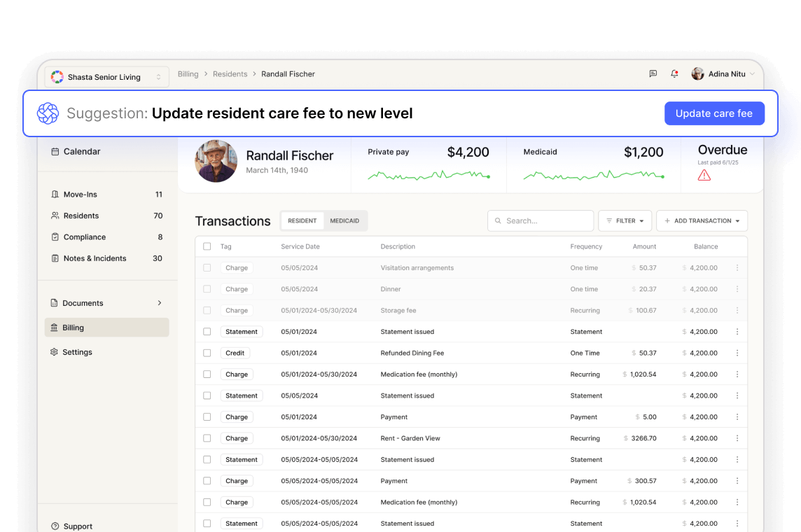Viewport: 801px width, 532px height.
Task: Open row menu for $300.57 Payment
Action: [x=737, y=481]
